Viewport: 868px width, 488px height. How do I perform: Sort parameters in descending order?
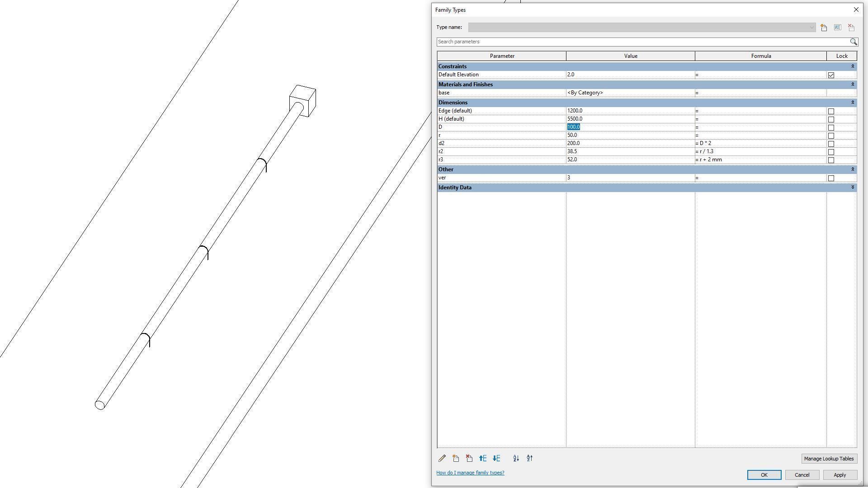point(529,458)
